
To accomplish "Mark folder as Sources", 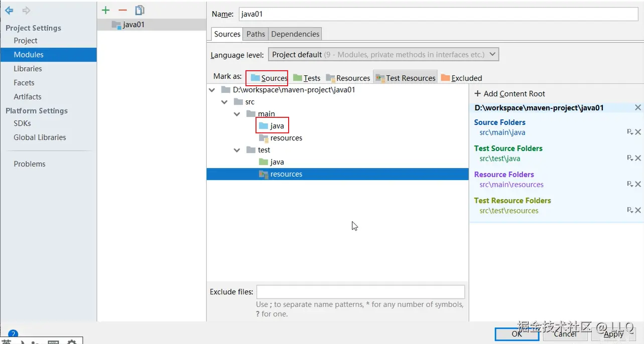I will [x=269, y=78].
